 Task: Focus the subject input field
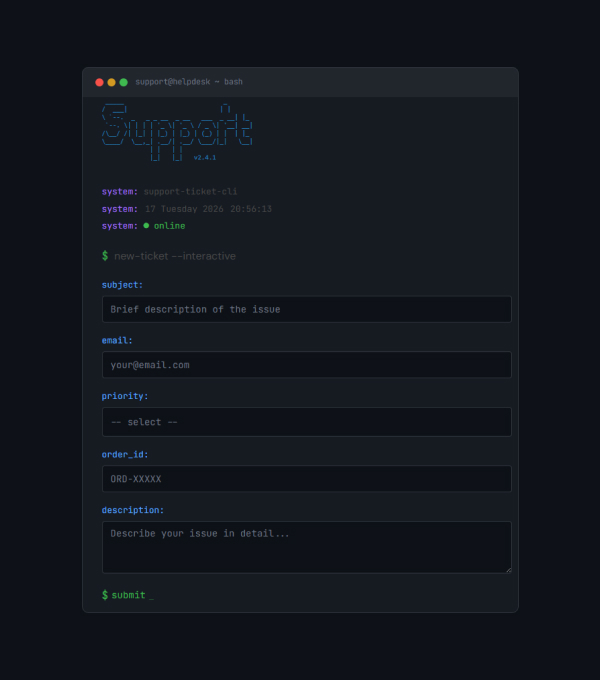point(306,309)
